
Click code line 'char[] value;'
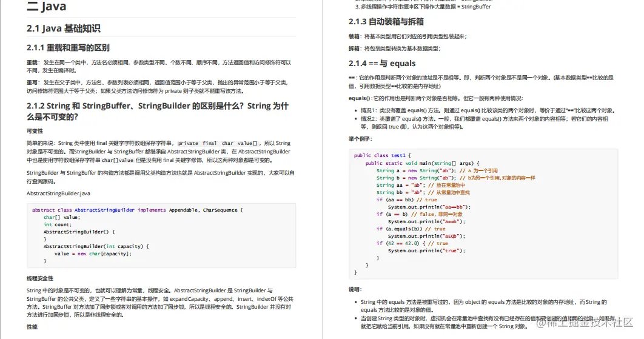pos(62,217)
